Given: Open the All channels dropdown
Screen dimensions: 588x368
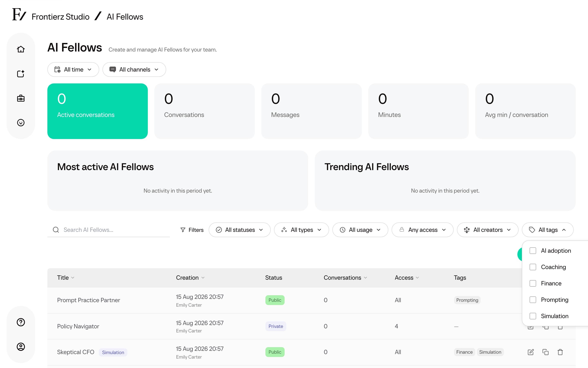Looking at the screenshot, I should click(134, 70).
